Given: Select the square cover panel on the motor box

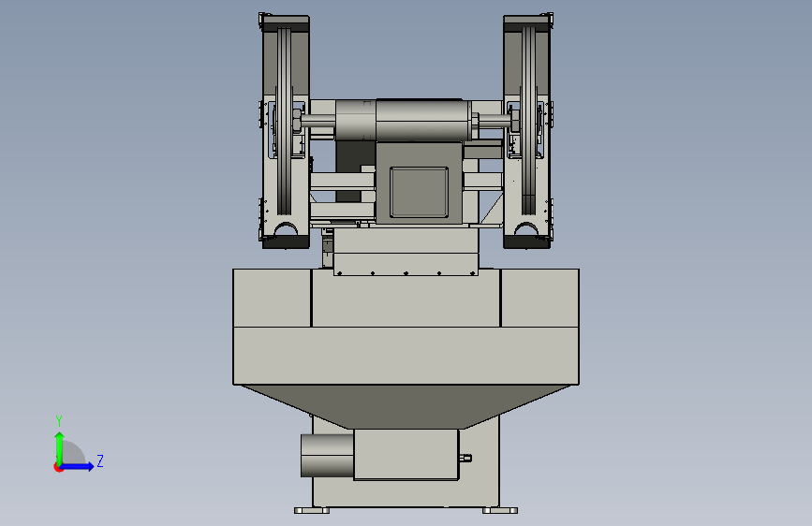Looking at the screenshot, I should [x=419, y=192].
